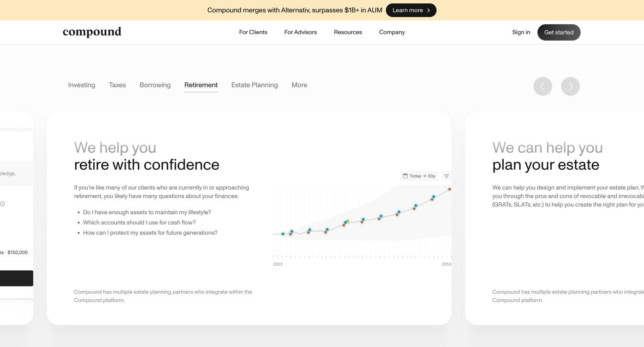
Task: Click the topmost chart point near 2053
Action: click(x=449, y=189)
